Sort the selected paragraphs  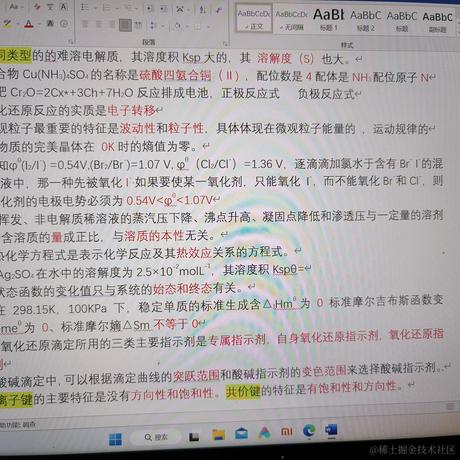[203, 10]
